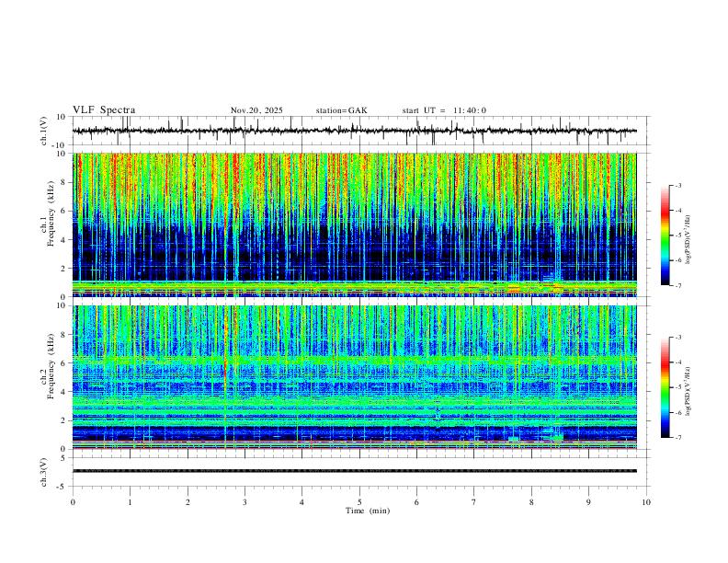Click the 'ch.1(V)' waveform axis label
Screen dimensions: 728x563
44,131
